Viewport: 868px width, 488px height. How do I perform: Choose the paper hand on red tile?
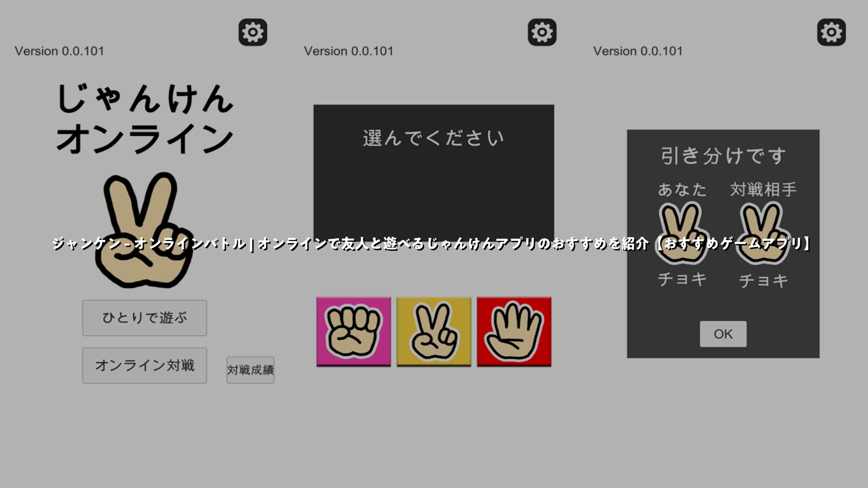[514, 331]
